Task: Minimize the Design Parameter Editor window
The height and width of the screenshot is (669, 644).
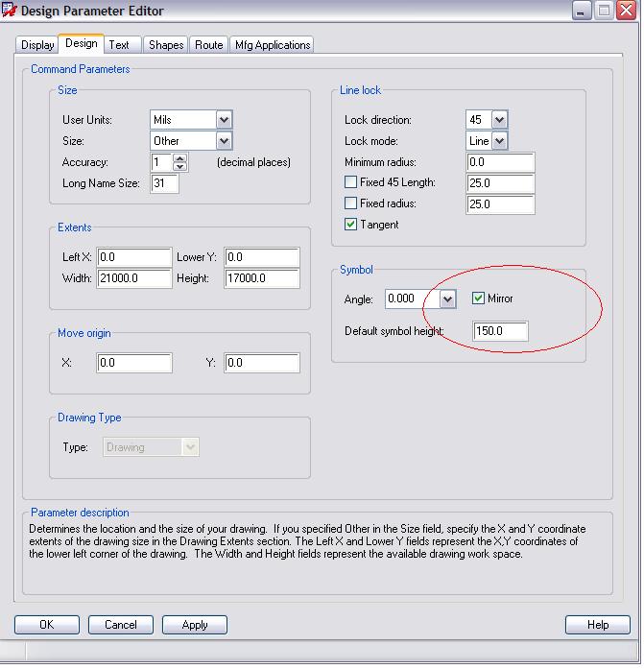Action: [x=581, y=11]
